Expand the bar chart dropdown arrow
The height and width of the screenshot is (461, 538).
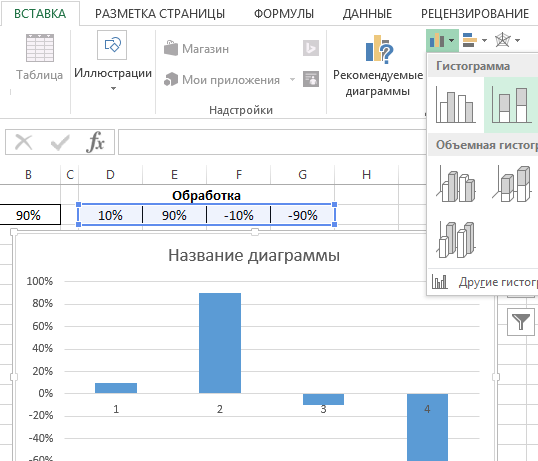tap(484, 40)
